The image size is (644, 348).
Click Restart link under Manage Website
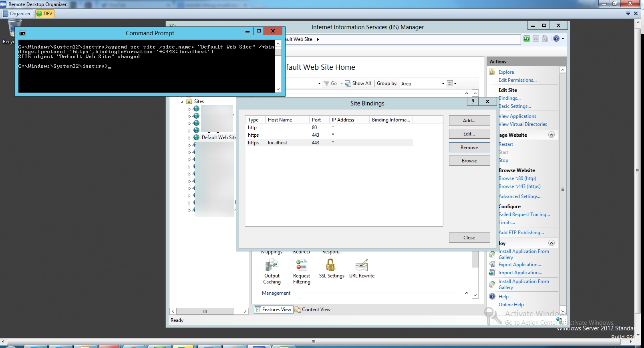(x=506, y=144)
